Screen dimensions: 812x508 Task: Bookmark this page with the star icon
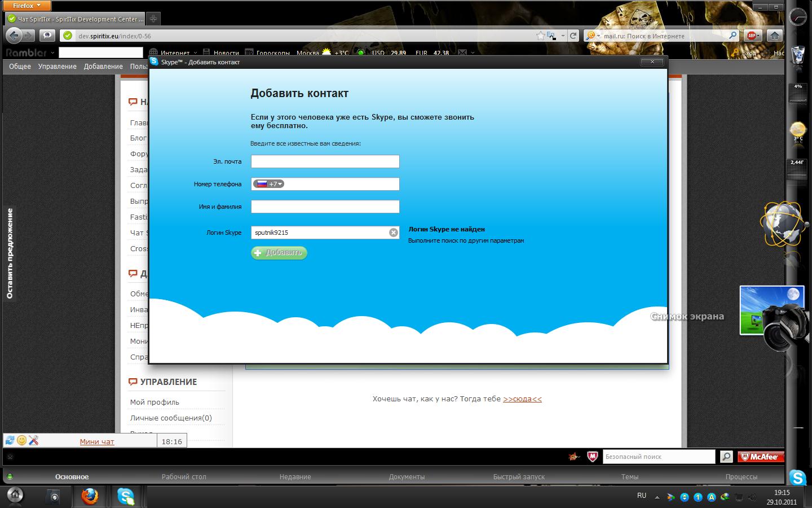click(541, 36)
